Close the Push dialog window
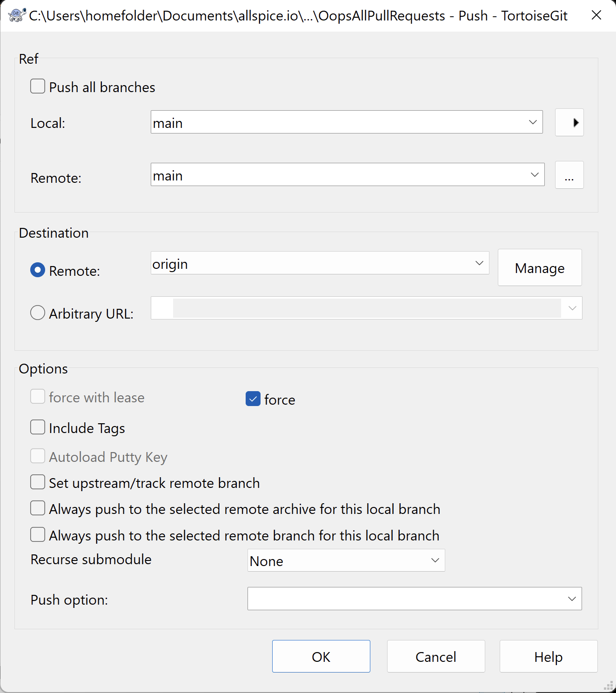This screenshot has width=616, height=693. [596, 15]
